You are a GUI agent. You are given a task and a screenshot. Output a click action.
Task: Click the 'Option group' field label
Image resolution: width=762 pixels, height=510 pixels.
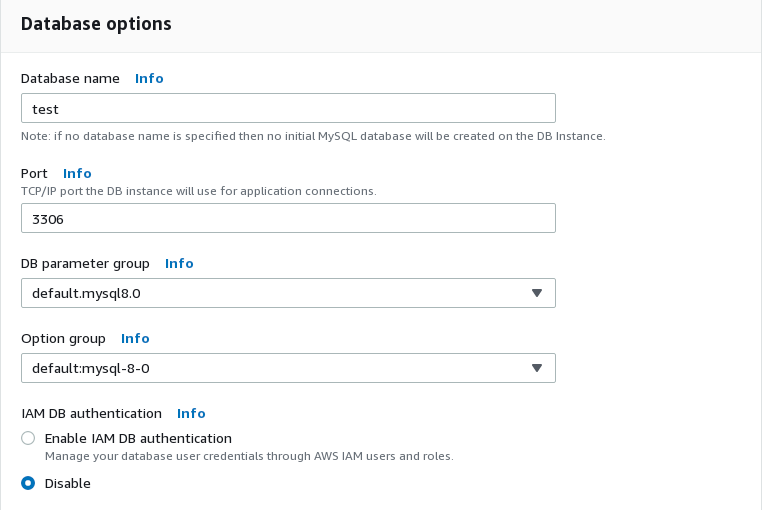point(63,338)
